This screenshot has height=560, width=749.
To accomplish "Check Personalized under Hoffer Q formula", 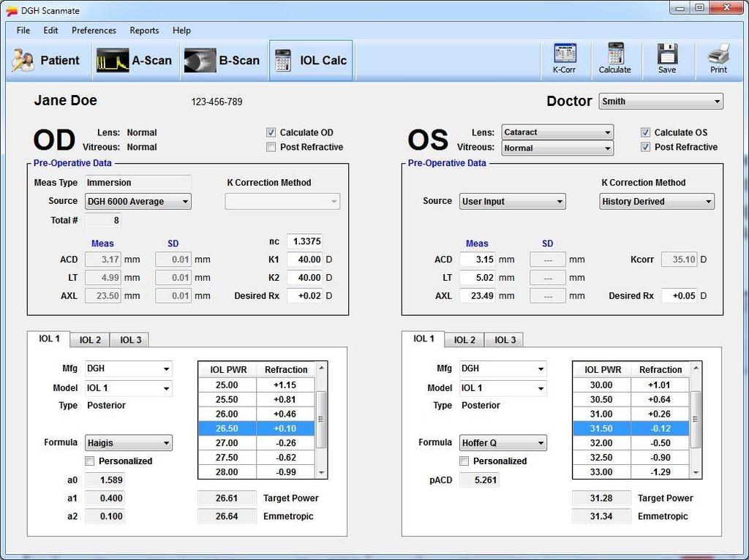I will (464, 461).
